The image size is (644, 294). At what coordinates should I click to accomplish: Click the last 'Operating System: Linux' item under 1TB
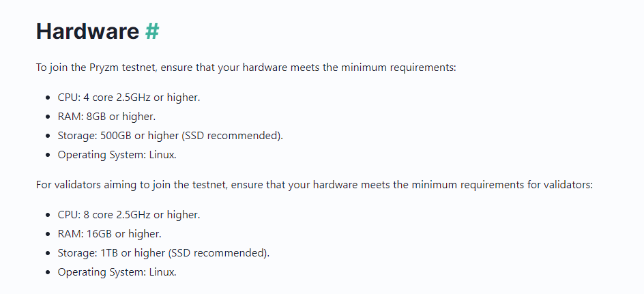[x=117, y=271]
